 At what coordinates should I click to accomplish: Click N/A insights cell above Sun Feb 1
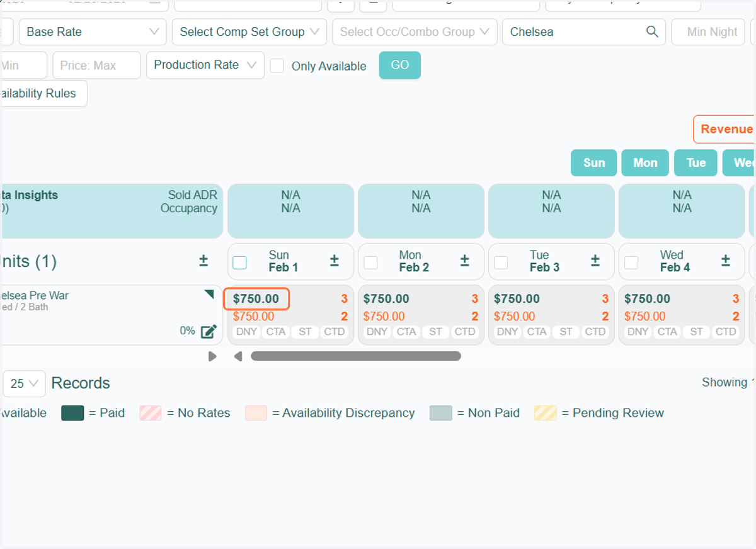(x=290, y=211)
